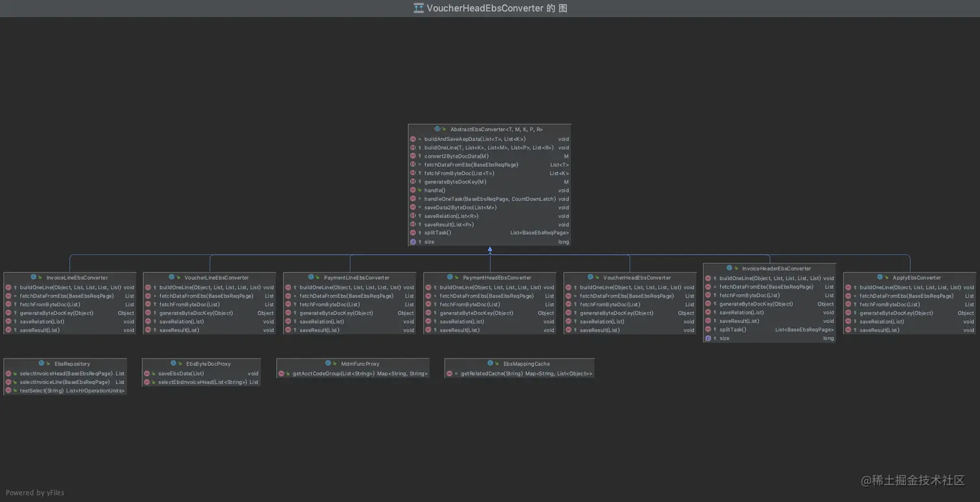The height and width of the screenshot is (502, 980).
Task: Click List<BaseEbsReqPage> return type in AbstractEbsConverter
Action: click(539, 233)
